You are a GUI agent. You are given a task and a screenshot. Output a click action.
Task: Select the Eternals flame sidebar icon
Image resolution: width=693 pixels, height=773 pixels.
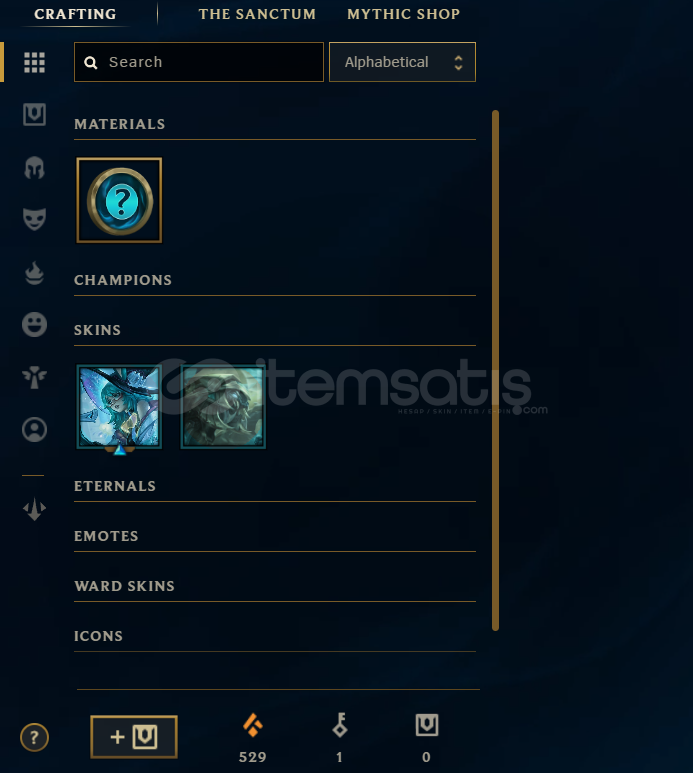35,273
